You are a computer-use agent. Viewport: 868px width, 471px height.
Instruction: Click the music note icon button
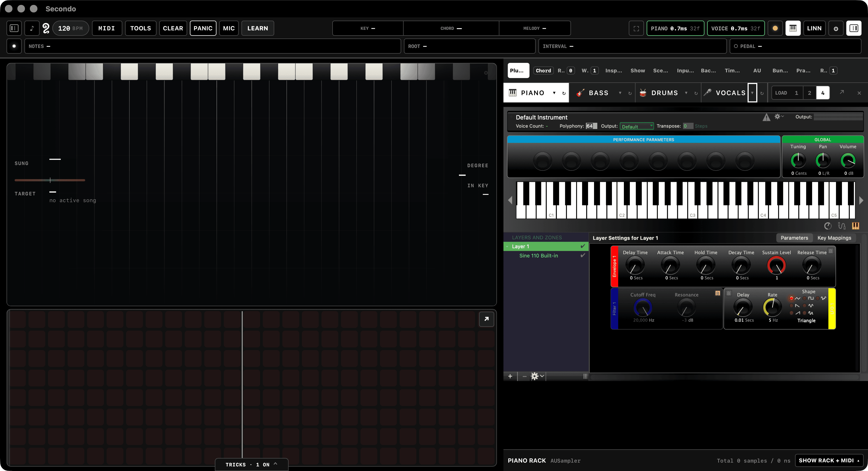[32, 28]
